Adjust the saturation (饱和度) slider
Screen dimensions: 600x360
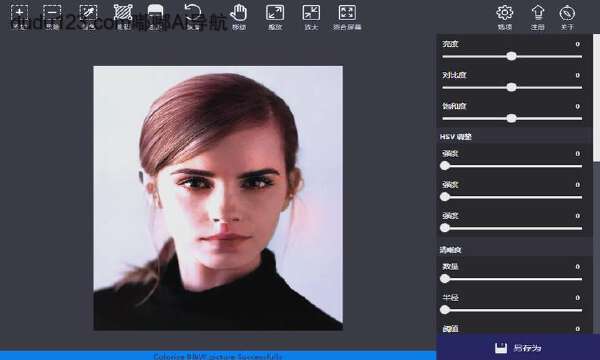[512, 119]
